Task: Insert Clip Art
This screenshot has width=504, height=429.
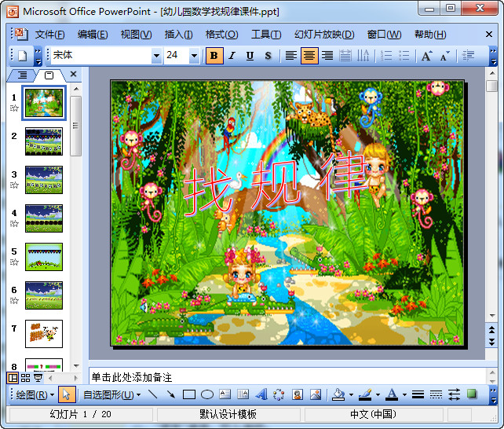Action: pos(298,394)
